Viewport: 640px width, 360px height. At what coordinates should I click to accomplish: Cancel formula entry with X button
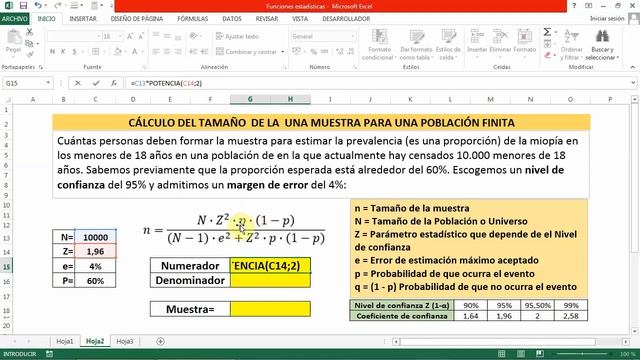[78, 83]
